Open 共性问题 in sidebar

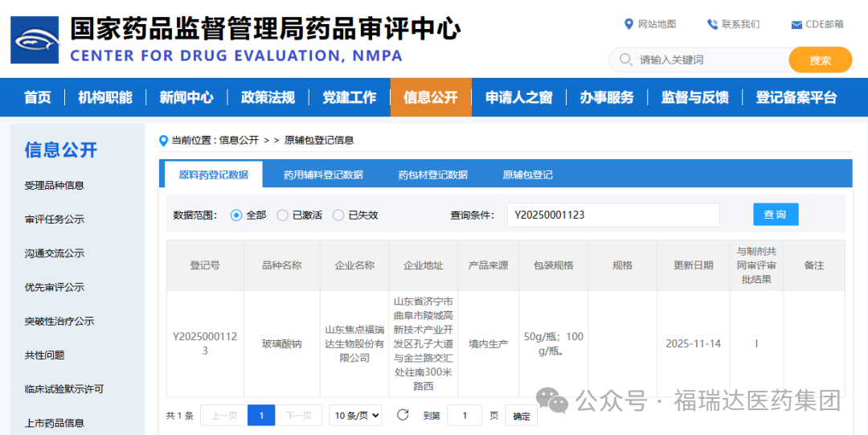pyautogui.click(x=44, y=355)
